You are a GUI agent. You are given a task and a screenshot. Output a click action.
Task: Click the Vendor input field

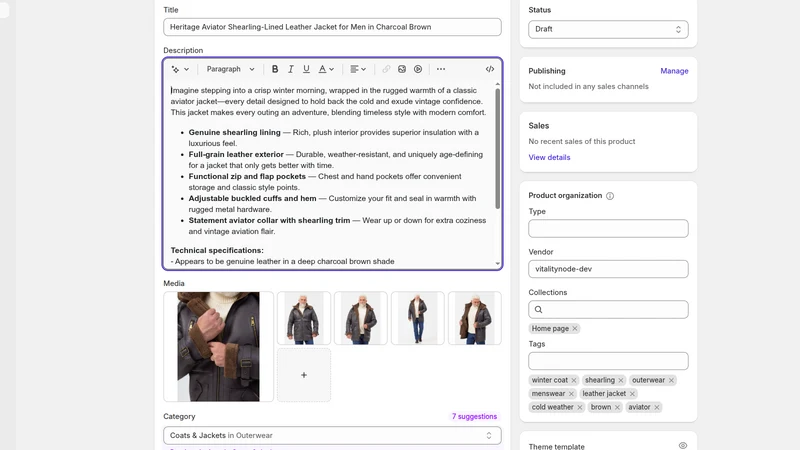click(608, 269)
